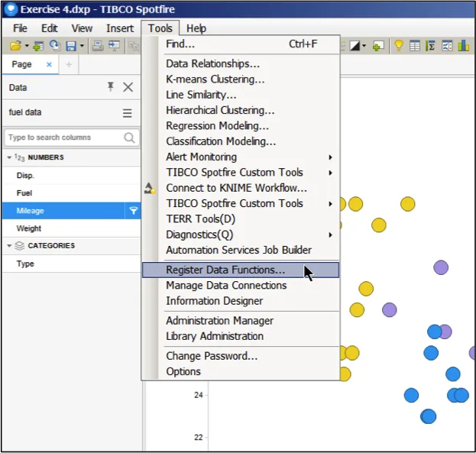Collapse the NUMBERS column group
Image resolution: width=476 pixels, height=453 pixels.
[9, 157]
